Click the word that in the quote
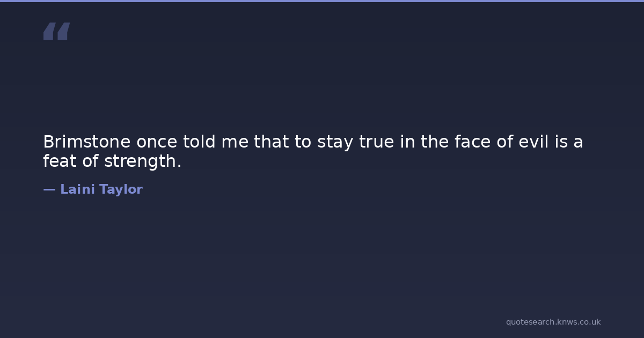 pyautogui.click(x=271, y=142)
